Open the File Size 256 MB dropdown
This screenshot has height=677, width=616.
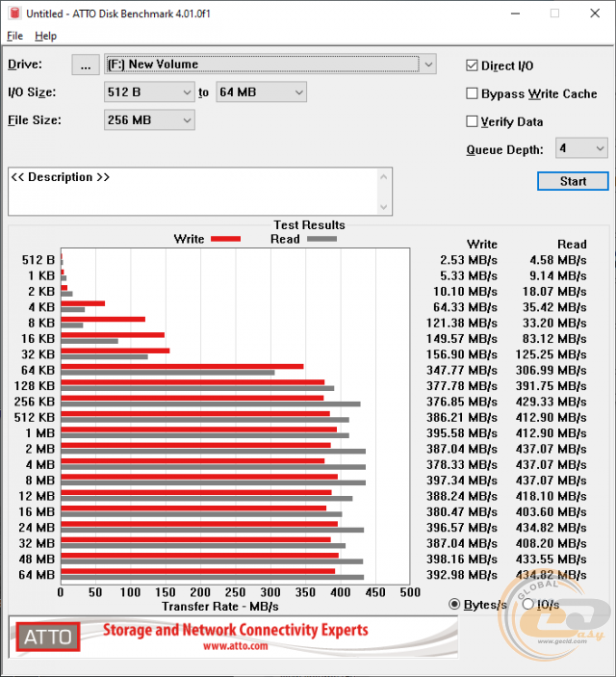click(149, 120)
